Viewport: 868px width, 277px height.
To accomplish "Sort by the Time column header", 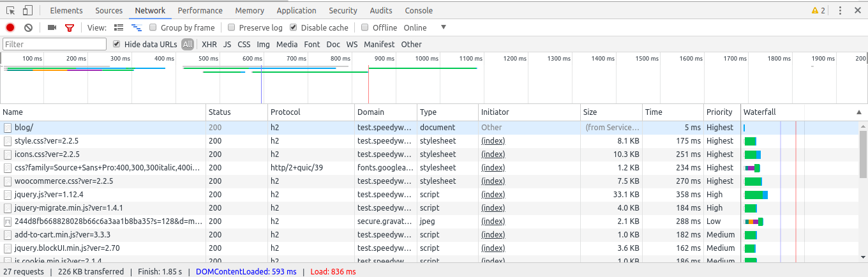I will [x=673, y=112].
